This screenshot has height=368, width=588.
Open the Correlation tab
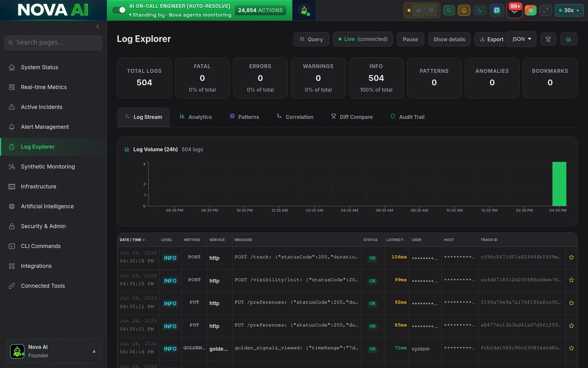(295, 117)
